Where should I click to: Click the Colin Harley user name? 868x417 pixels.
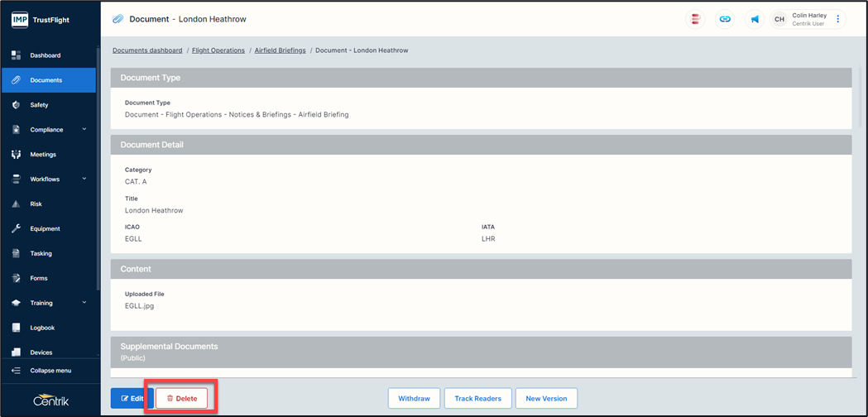pos(809,16)
